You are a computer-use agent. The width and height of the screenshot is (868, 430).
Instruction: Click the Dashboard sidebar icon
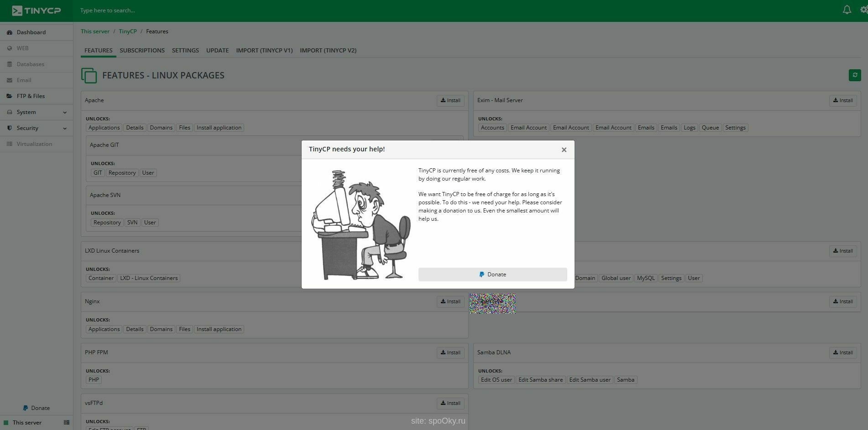10,32
